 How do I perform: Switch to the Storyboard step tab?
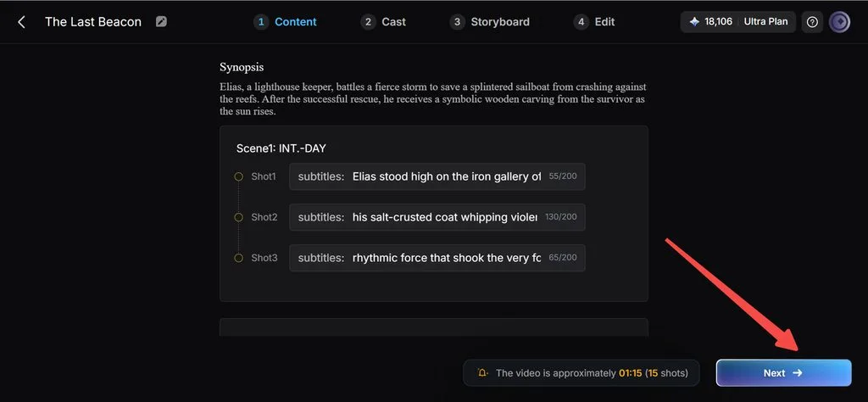pos(490,22)
